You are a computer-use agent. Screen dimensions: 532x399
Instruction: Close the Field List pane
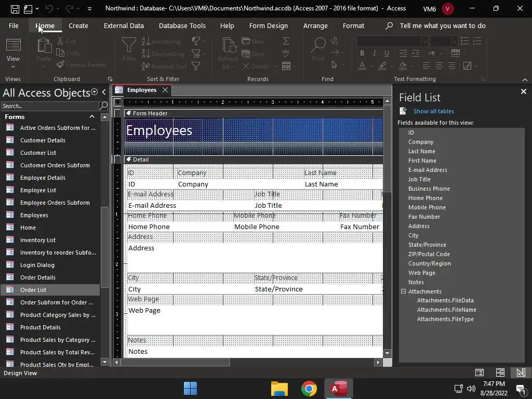[524, 91]
